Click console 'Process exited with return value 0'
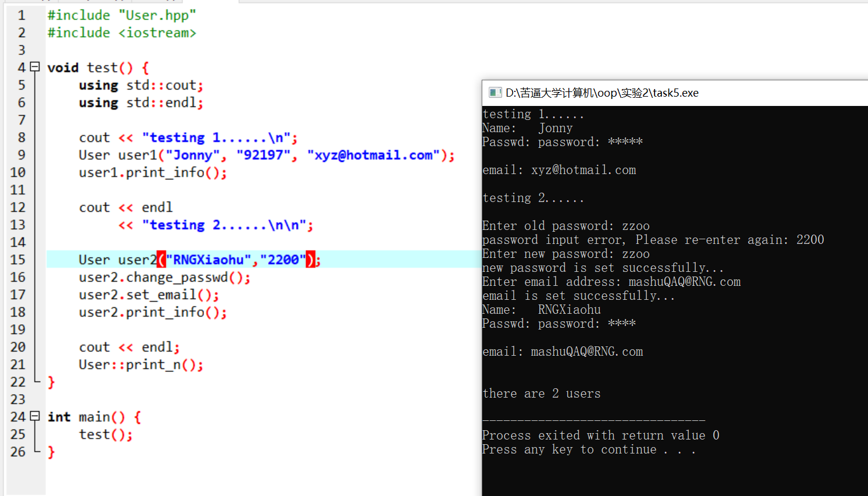 (601, 435)
